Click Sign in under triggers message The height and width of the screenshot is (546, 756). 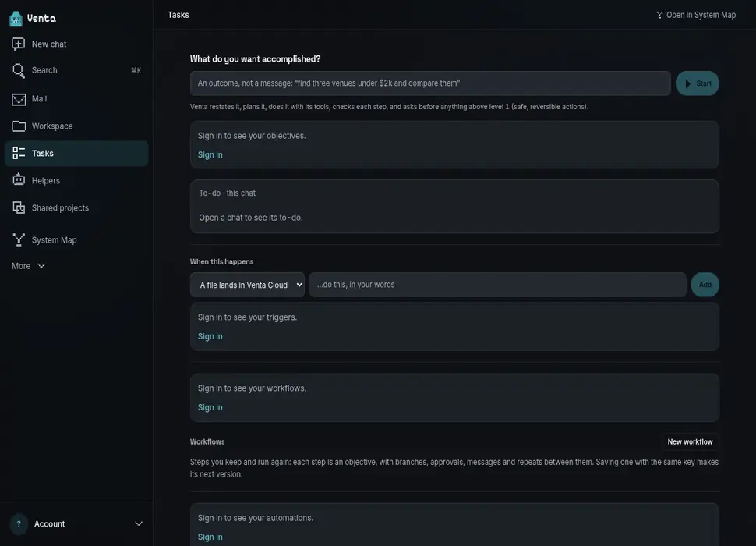(x=210, y=336)
